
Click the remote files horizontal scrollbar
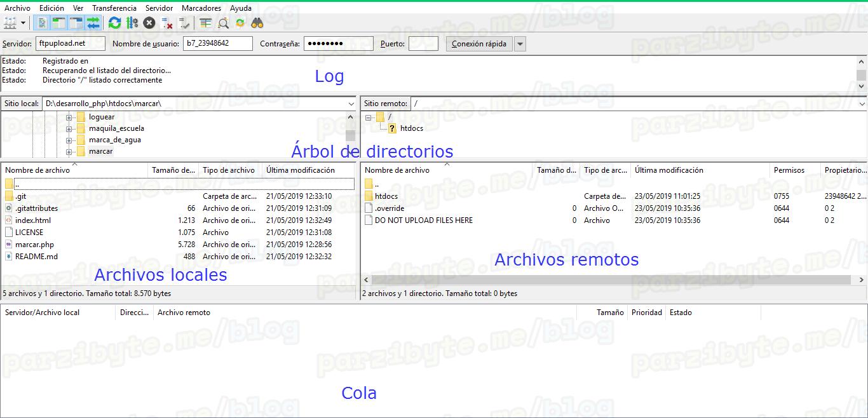pos(611,280)
